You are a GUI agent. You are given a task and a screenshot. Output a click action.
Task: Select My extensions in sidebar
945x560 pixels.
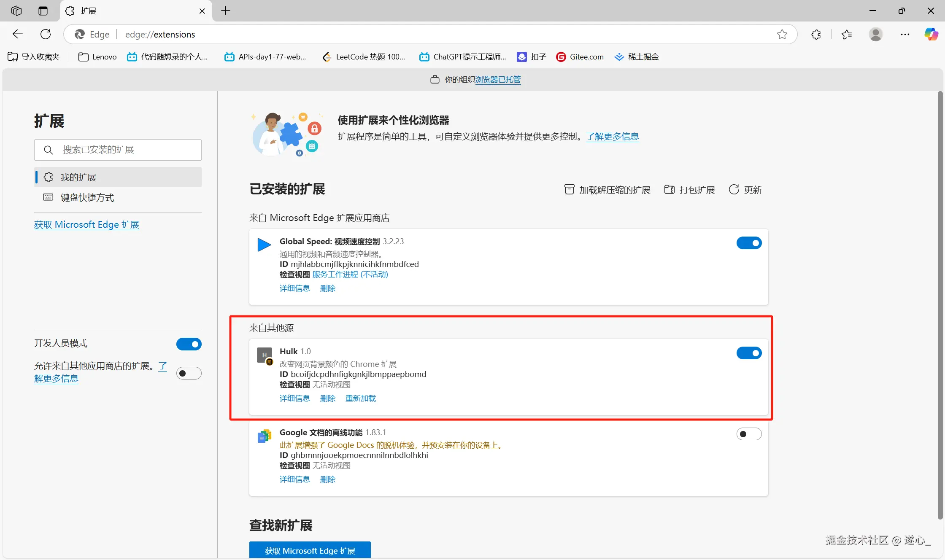tap(78, 177)
